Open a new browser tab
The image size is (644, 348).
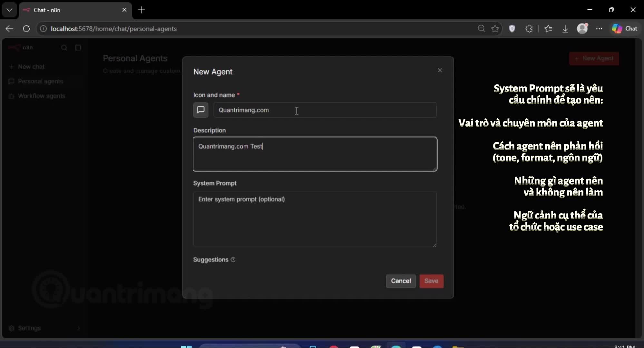[141, 10]
